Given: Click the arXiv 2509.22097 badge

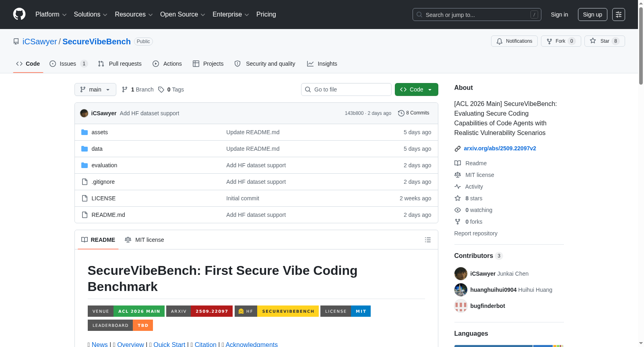Looking at the screenshot, I should click(x=199, y=311).
